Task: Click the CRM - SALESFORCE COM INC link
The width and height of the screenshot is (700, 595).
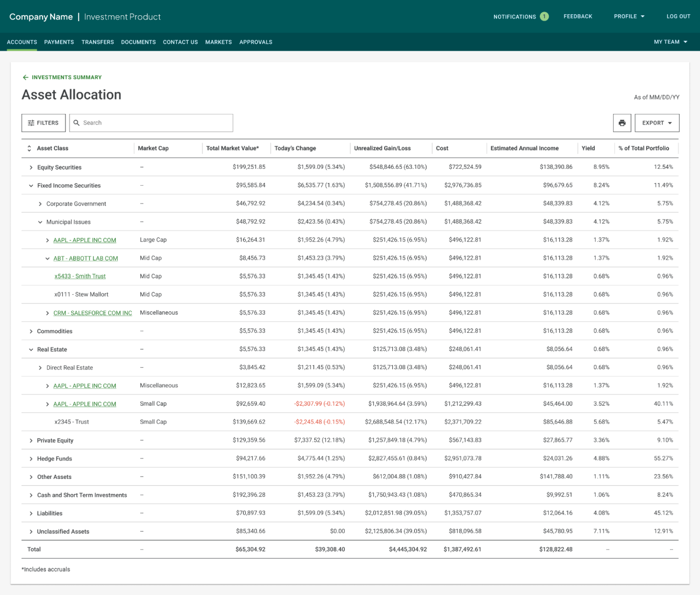Action: click(x=93, y=313)
